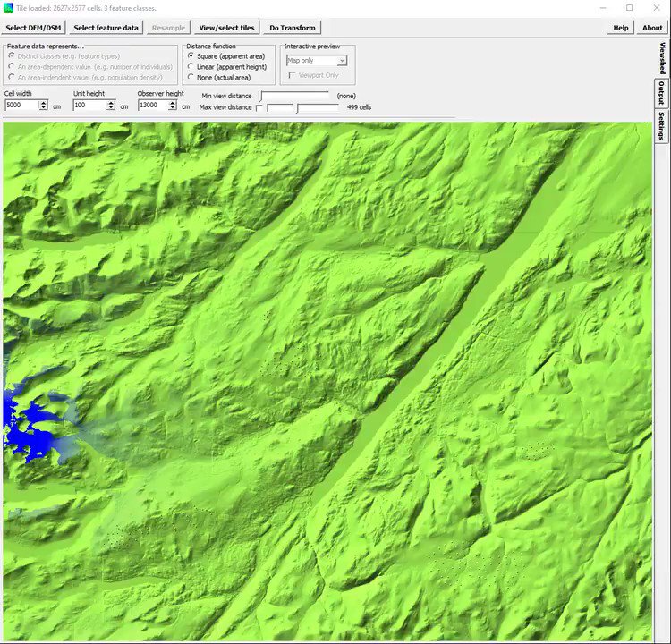Decrease Unit height with the down arrow
This screenshot has width=671, height=644.
[112, 108]
